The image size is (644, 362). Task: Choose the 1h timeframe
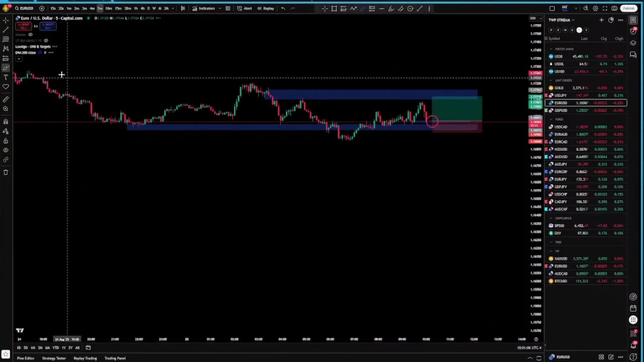click(x=135, y=8)
